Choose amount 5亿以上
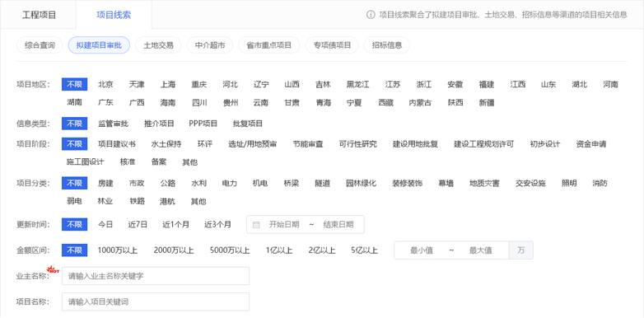This screenshot has width=644, height=318. click(364, 250)
